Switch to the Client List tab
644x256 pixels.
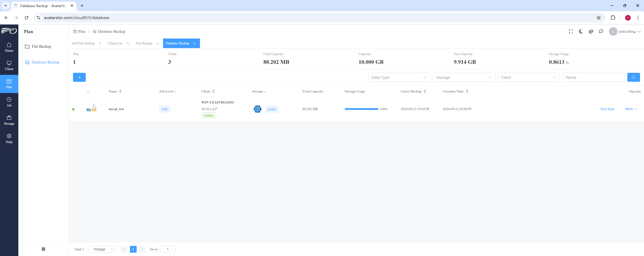[x=115, y=43]
